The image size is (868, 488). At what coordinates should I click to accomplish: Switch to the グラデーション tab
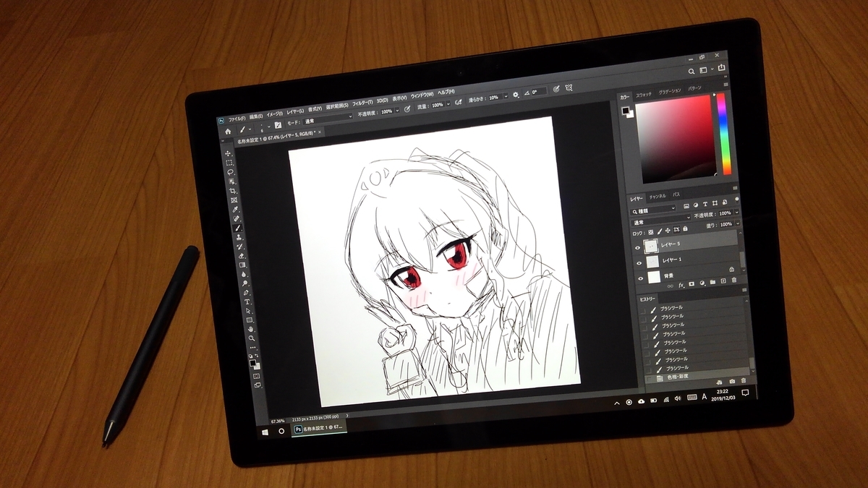(x=670, y=92)
